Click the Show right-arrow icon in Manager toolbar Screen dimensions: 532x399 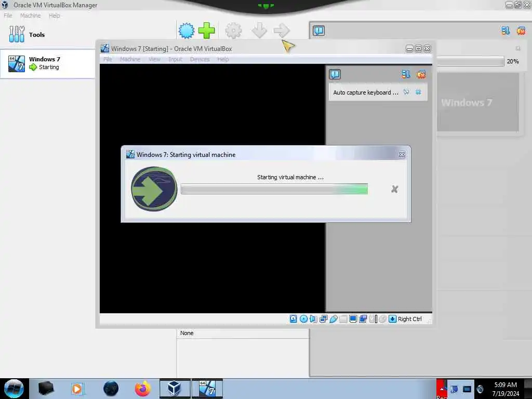pyautogui.click(x=282, y=31)
